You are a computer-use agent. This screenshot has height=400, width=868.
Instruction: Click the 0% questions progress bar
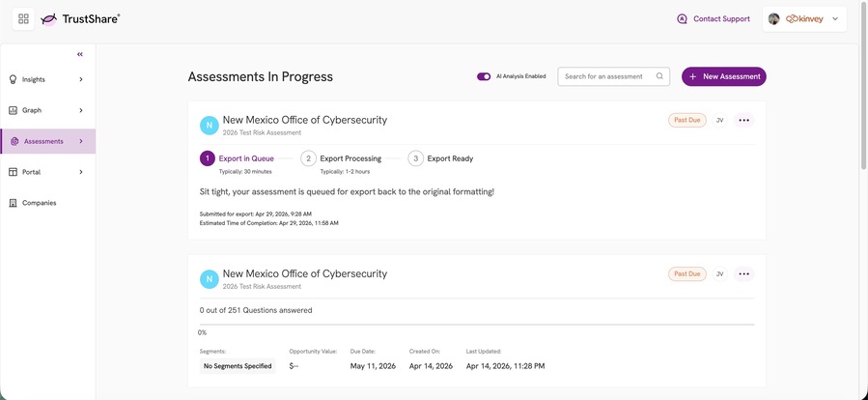tap(477, 325)
